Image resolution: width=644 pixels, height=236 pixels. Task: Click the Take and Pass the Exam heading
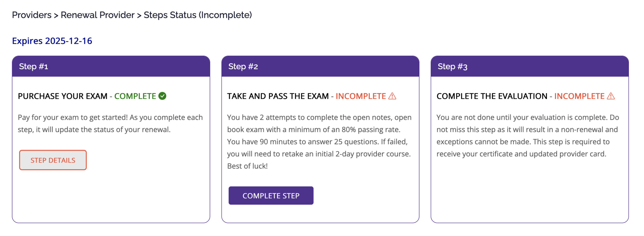click(278, 96)
